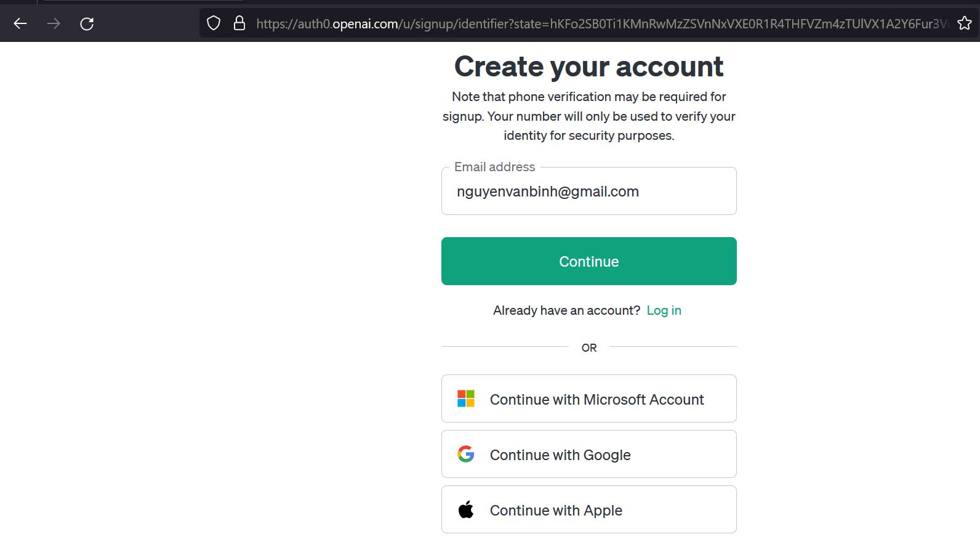Click into the Email address field
The height and width of the screenshot is (550, 980).
[x=588, y=192]
